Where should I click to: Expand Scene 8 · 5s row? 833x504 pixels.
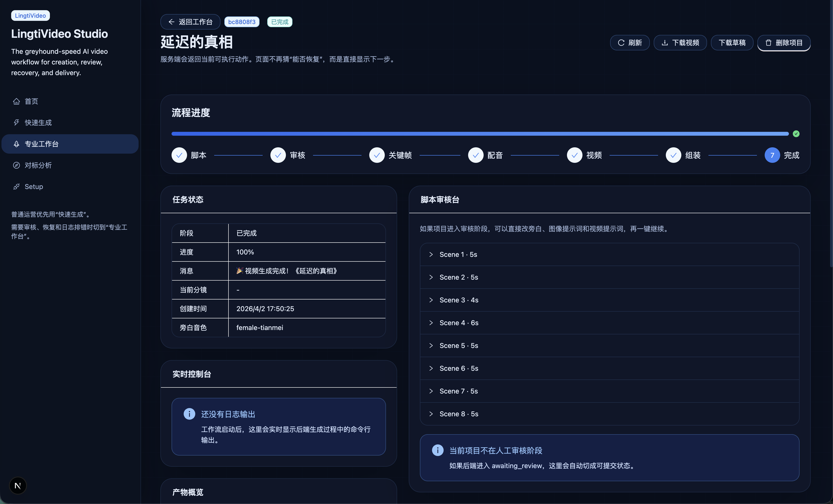[x=610, y=414]
